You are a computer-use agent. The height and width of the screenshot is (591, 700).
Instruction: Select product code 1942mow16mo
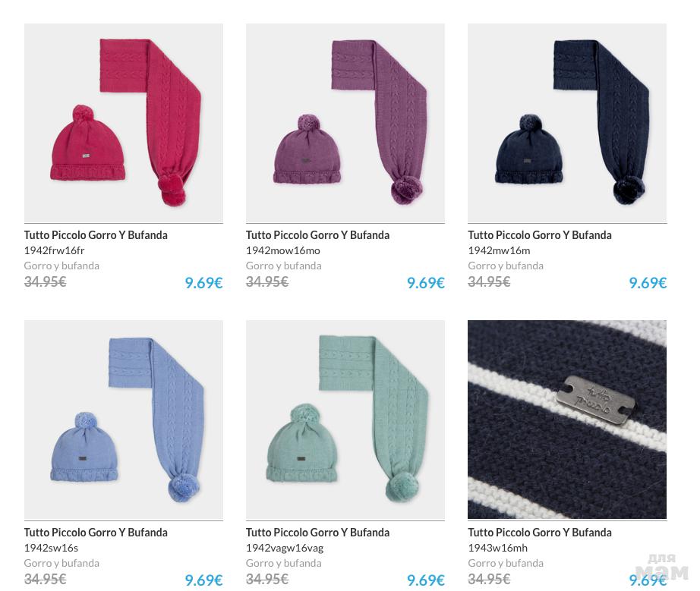pos(283,250)
